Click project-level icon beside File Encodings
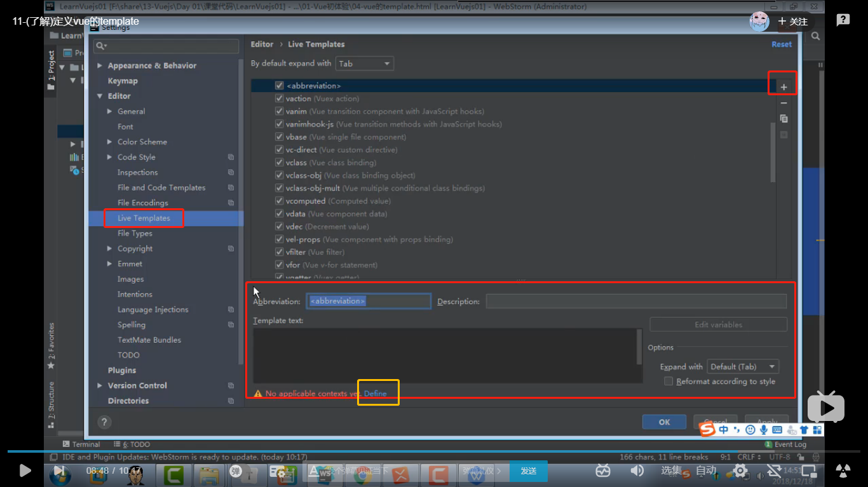 click(x=231, y=203)
